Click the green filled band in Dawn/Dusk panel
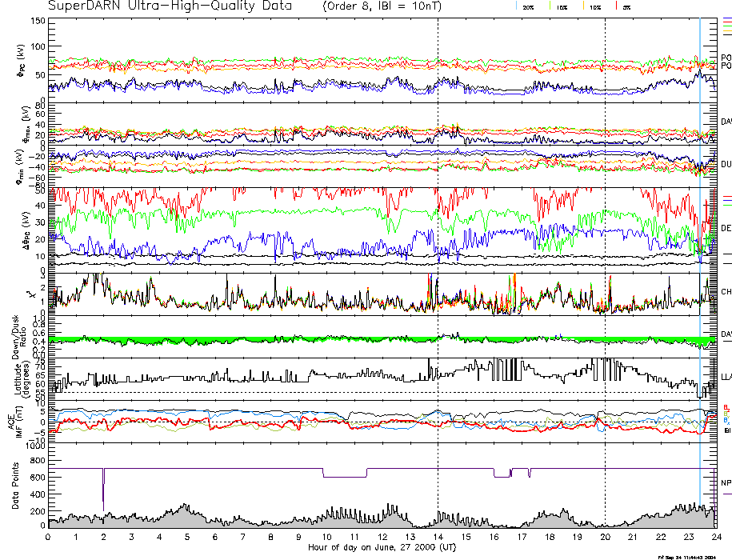 [x=240, y=340]
